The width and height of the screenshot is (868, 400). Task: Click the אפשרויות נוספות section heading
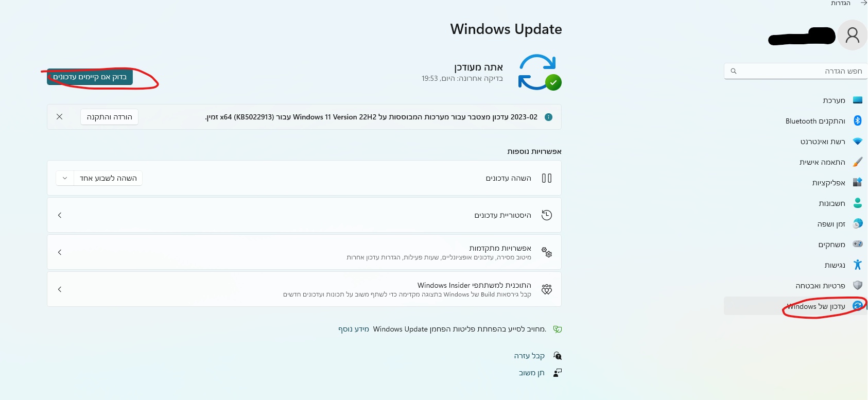point(534,151)
